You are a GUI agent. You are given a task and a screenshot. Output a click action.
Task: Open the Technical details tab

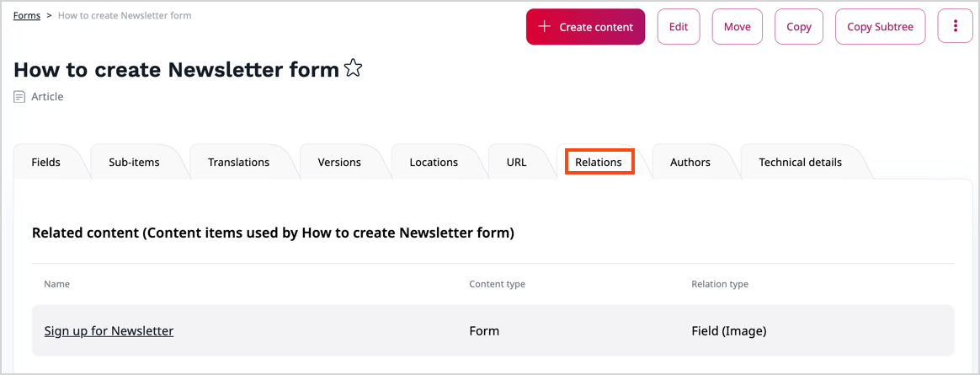pos(800,162)
